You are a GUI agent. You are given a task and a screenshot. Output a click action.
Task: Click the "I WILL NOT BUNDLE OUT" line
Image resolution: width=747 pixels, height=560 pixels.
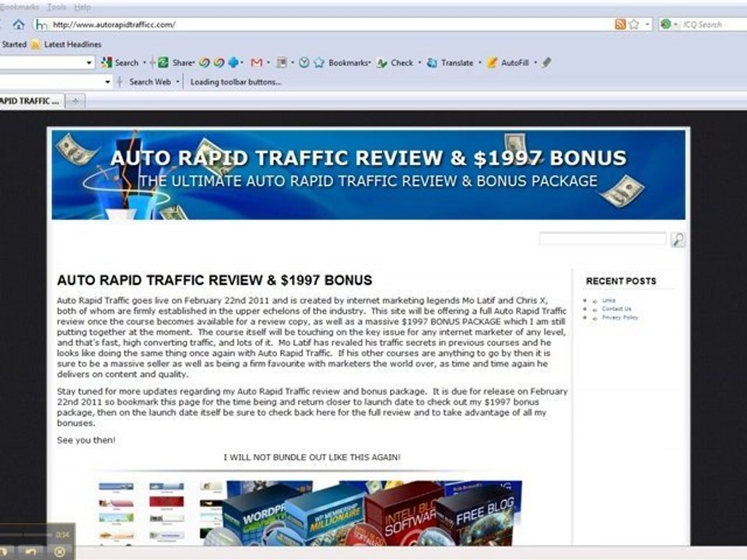312,457
